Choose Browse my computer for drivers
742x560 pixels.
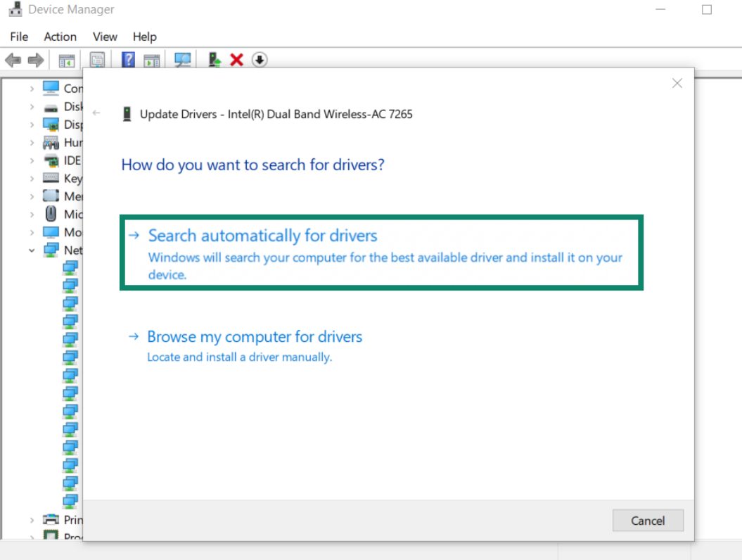[x=255, y=337]
